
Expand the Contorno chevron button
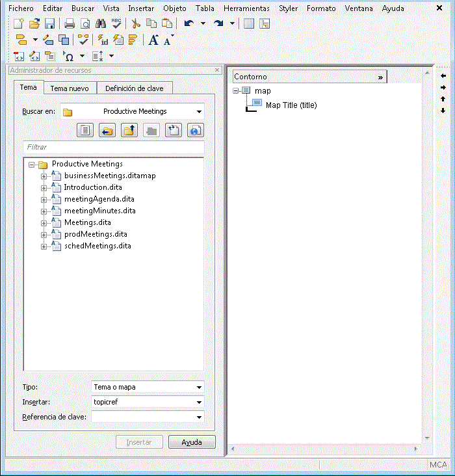(380, 77)
